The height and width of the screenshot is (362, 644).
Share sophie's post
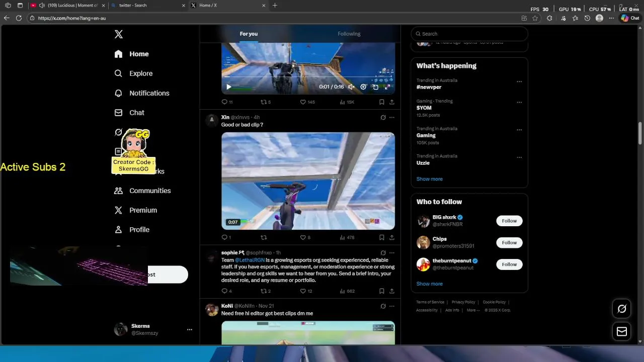click(392, 291)
